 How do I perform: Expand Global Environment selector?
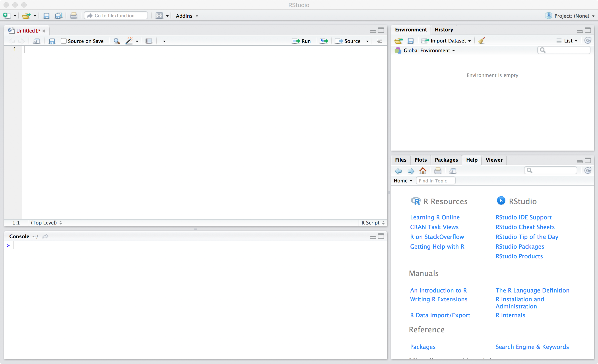tap(425, 50)
